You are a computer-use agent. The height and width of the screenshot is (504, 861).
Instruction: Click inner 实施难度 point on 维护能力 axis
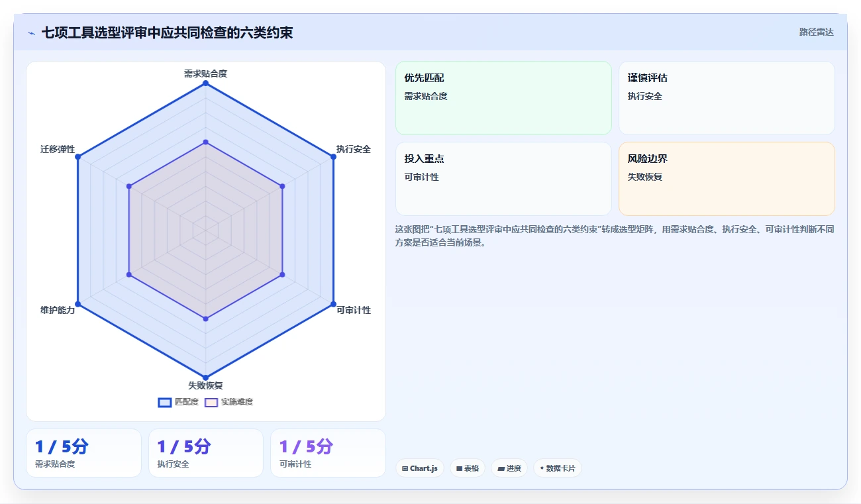(129, 275)
